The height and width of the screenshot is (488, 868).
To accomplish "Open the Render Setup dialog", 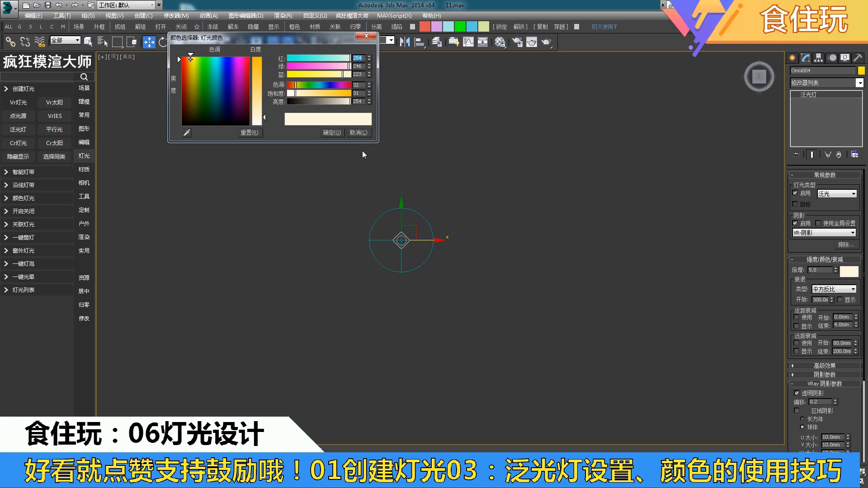I will tap(517, 42).
